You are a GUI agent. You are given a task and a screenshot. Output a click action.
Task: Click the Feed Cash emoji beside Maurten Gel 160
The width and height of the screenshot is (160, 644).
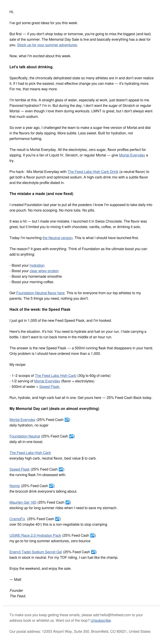(x=67, y=502)
